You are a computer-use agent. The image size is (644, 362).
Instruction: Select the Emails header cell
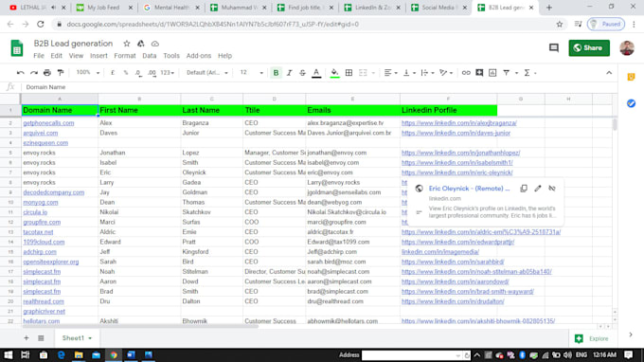pos(352,110)
